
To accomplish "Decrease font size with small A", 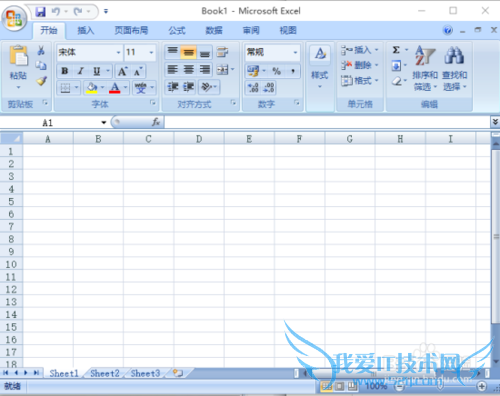I will click(138, 71).
